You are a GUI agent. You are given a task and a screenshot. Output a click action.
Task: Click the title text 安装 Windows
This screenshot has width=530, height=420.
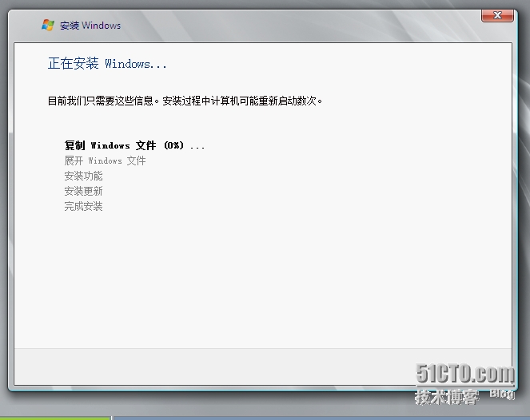point(90,26)
